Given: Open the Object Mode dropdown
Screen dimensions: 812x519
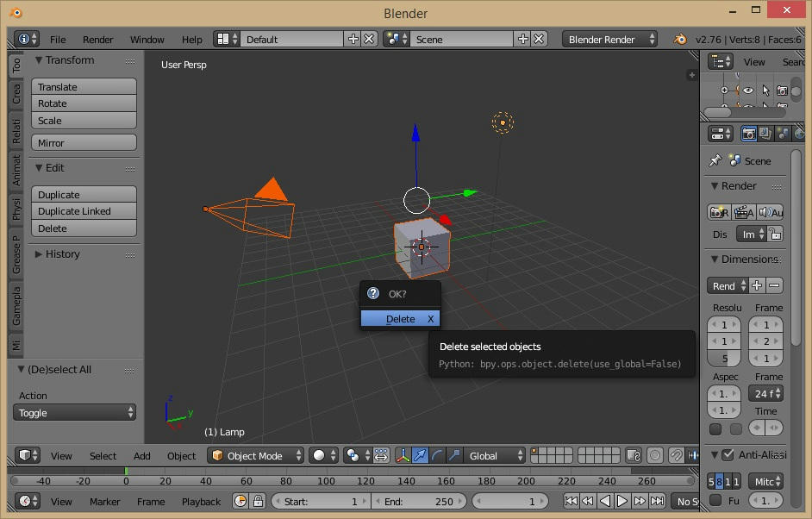Looking at the screenshot, I should 256,456.
